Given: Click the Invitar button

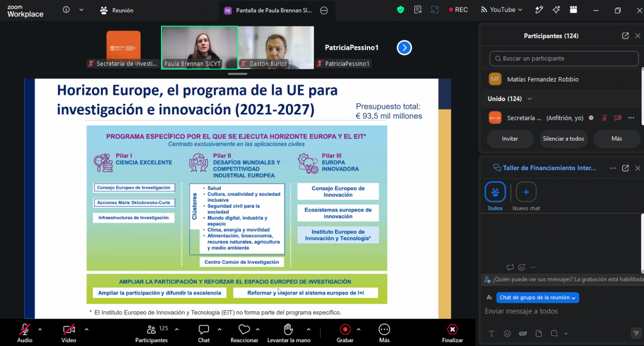Looking at the screenshot, I should [x=510, y=139].
